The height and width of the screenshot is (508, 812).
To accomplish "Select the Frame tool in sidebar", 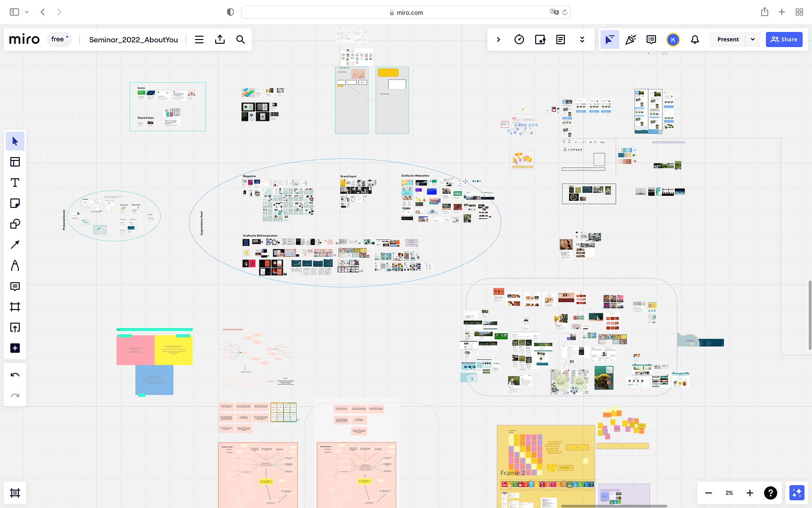I will [x=15, y=307].
